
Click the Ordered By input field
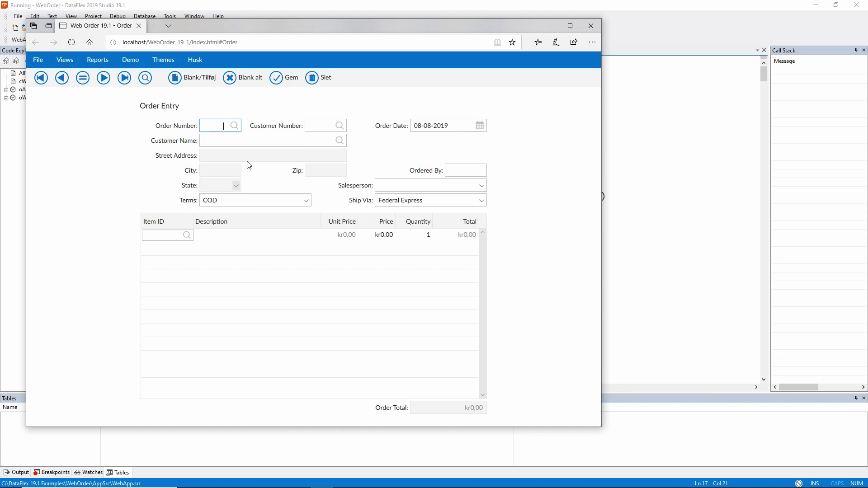coord(466,170)
